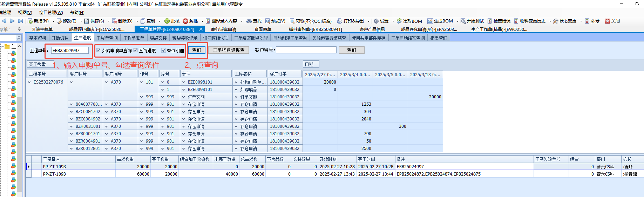Click the 完工数量 column grouping button
The image size is (644, 197).
click(40, 64)
